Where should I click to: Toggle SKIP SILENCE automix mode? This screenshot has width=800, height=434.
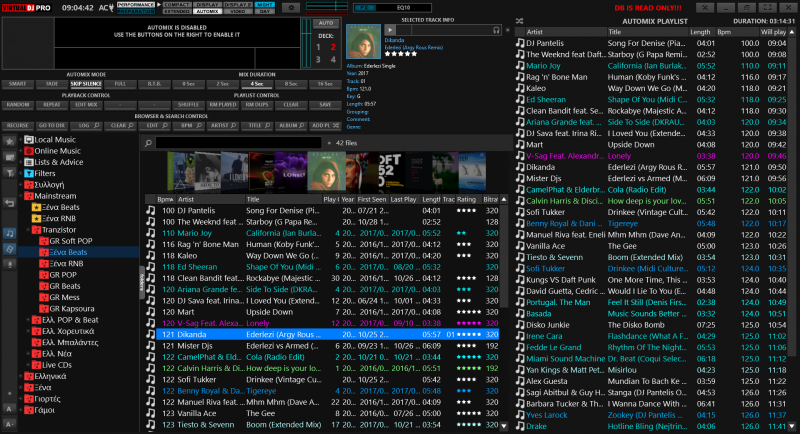click(86, 84)
